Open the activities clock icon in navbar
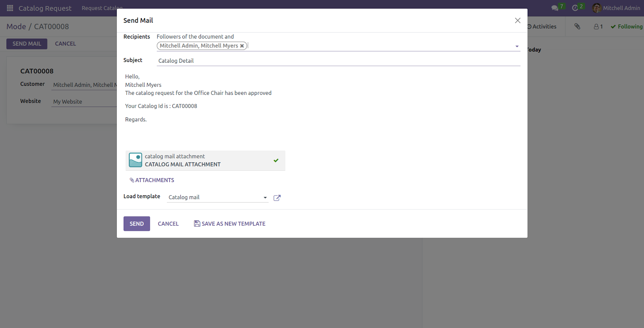Image resolution: width=644 pixels, height=328 pixels. coord(575,8)
